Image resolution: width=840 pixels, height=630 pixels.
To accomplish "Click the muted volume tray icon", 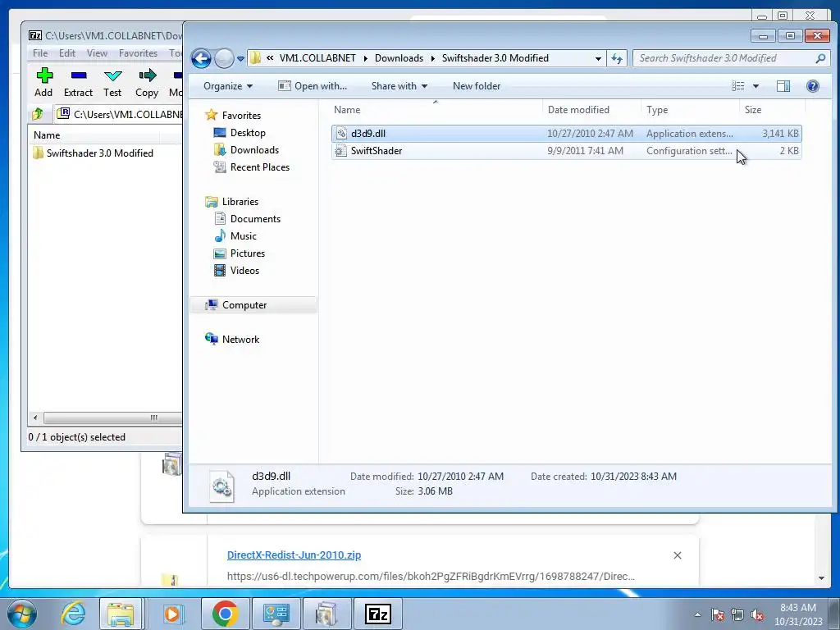I will [x=757, y=614].
